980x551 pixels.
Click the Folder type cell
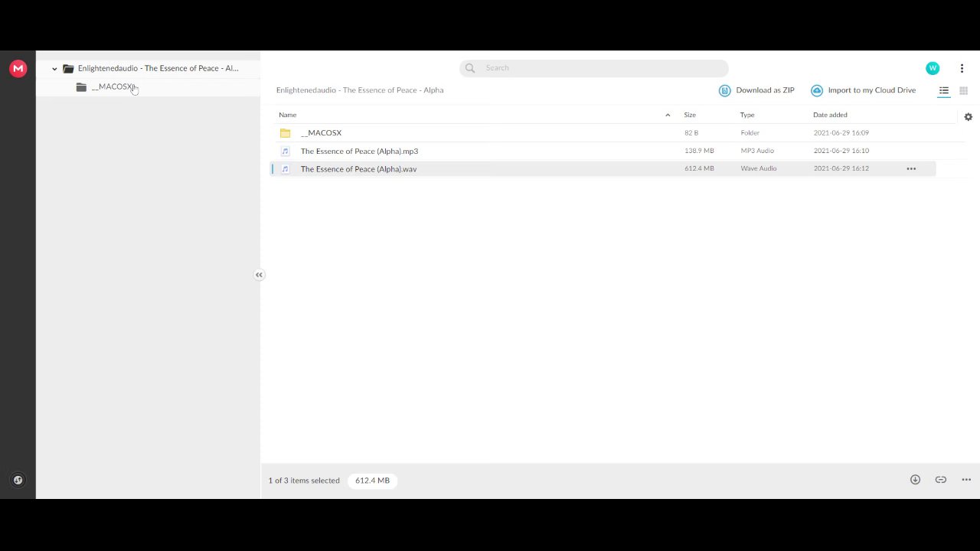coord(750,133)
